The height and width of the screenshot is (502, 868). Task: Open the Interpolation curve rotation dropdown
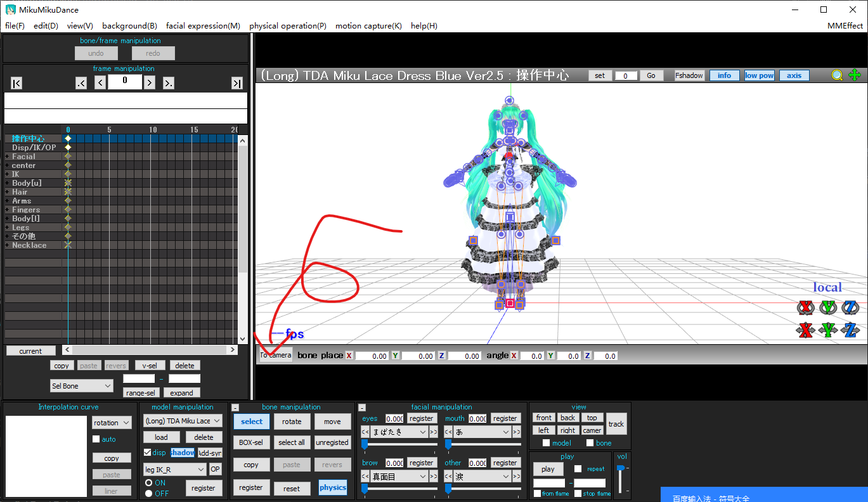coord(112,422)
